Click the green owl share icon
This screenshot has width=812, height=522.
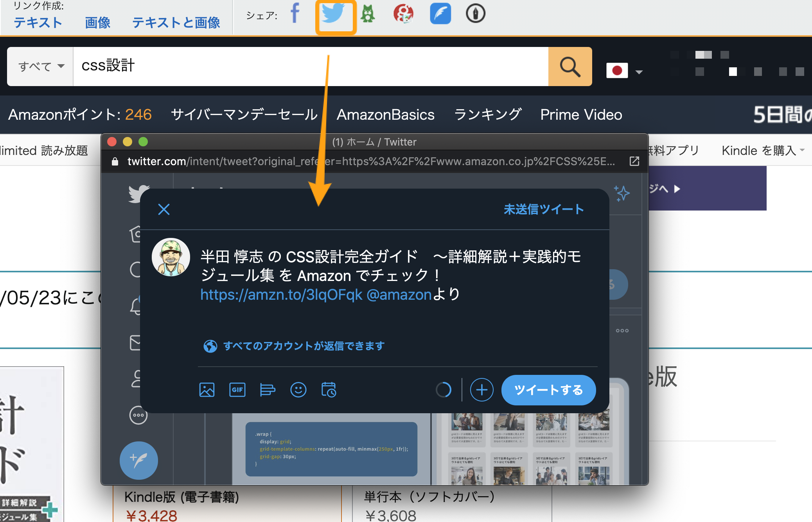click(x=367, y=14)
